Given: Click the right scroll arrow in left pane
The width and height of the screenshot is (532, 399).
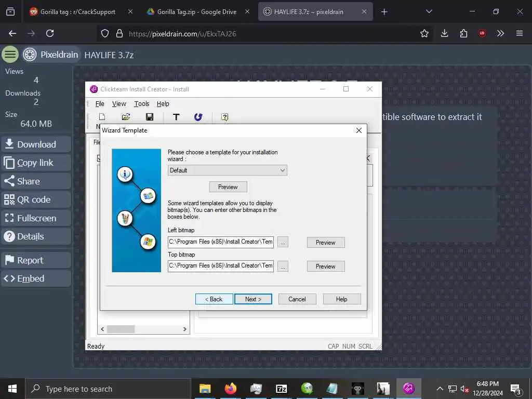Looking at the screenshot, I should (x=184, y=329).
